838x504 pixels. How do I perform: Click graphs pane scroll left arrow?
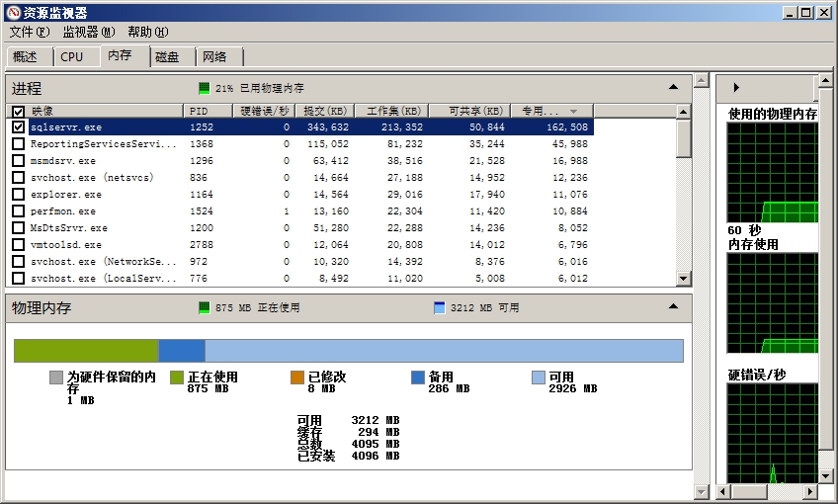pos(723,492)
